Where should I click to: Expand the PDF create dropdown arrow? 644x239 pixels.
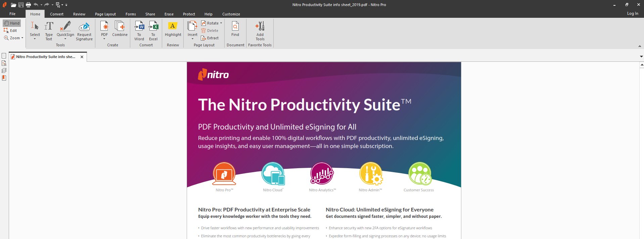(x=104, y=39)
